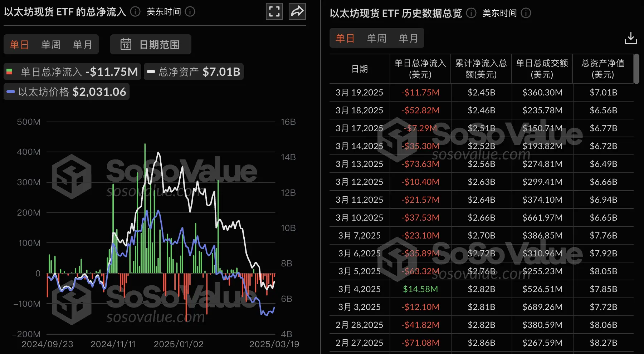The image size is (644, 354).
Task: Switch the chart to 单周 view
Action: [50, 44]
